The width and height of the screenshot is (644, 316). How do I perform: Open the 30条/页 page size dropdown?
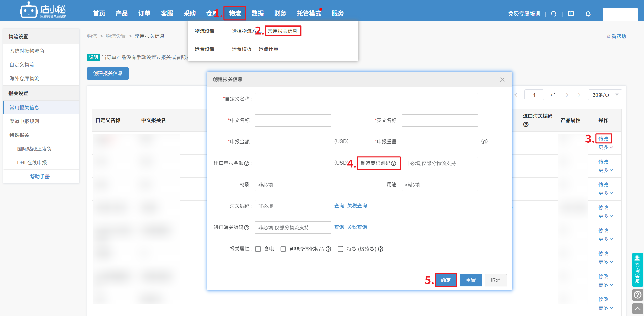pos(605,95)
